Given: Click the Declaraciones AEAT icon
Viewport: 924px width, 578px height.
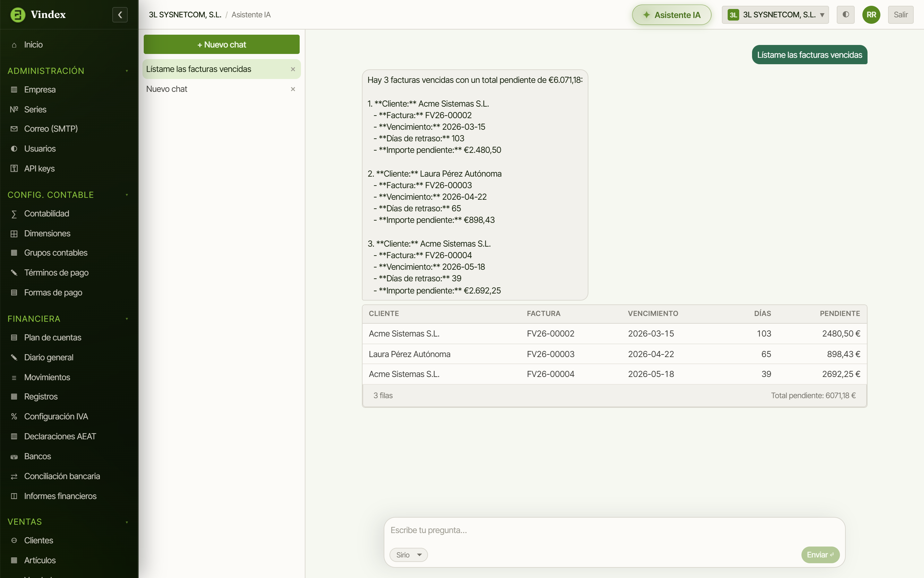Looking at the screenshot, I should (14, 436).
